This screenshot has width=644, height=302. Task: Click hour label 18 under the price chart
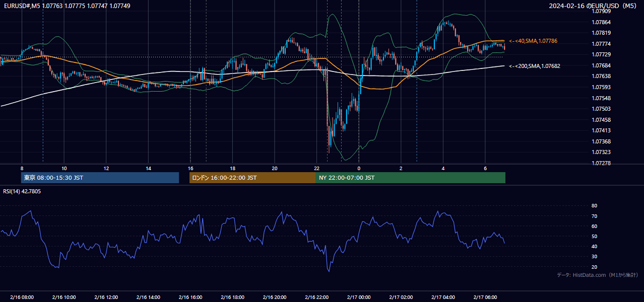point(232,168)
